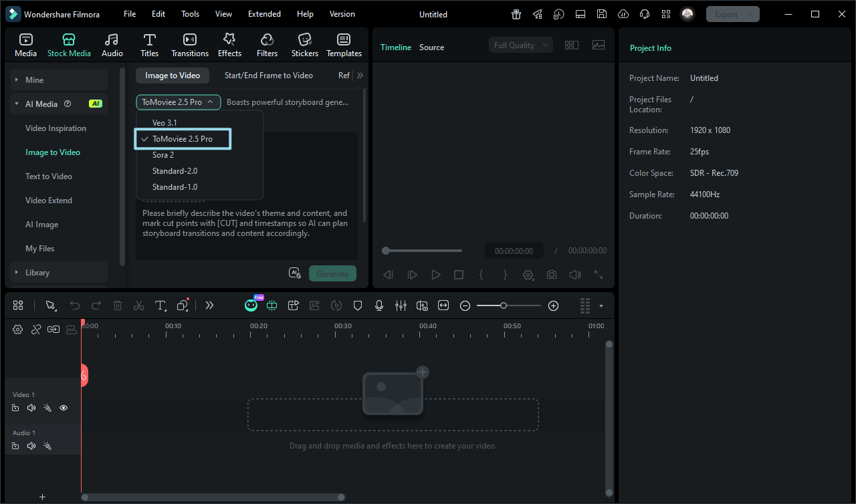Viewport: 856px width, 504px height.
Task: Click the Select arrow tool in timeline toolbar
Action: point(51,305)
